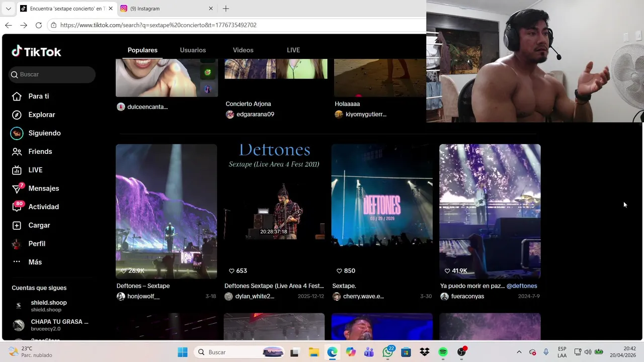Viewport: 644px width, 362px height.
Task: Click the Sextape. video caption
Action: click(x=344, y=286)
